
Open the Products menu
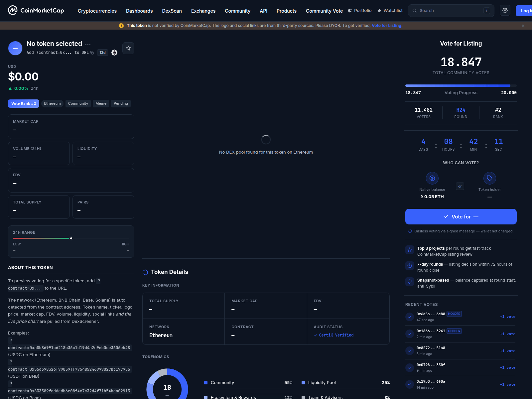coord(286,11)
